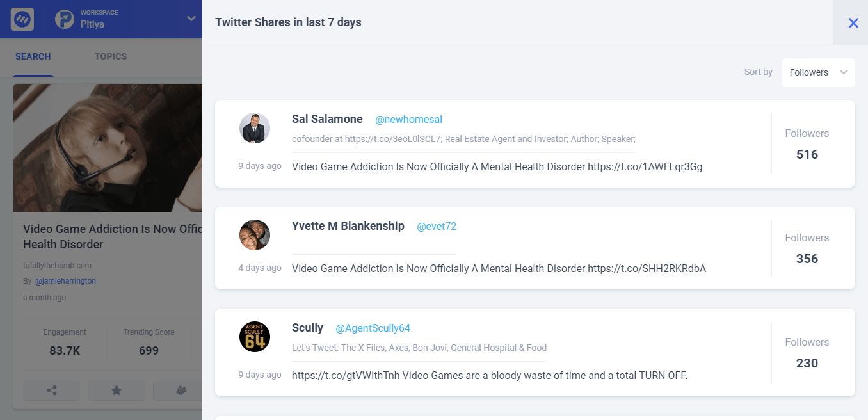868x420 pixels.
Task: Switch to the TOPICS tab
Action: (111, 56)
